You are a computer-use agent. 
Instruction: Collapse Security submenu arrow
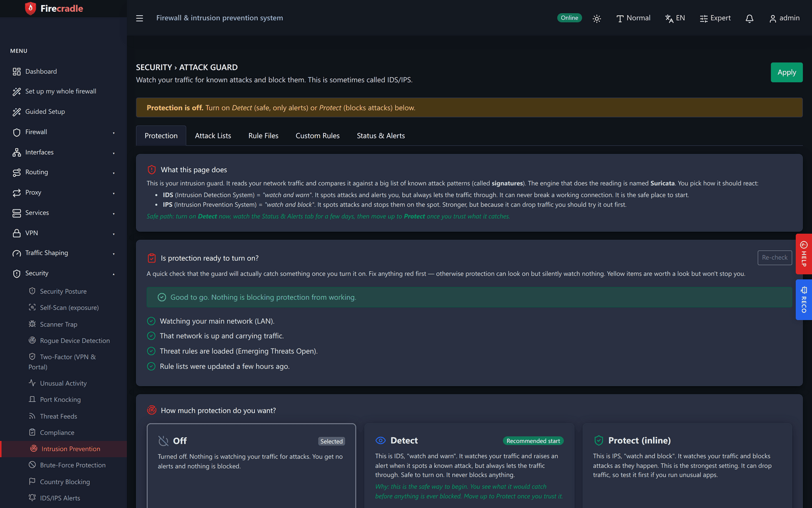point(114,274)
